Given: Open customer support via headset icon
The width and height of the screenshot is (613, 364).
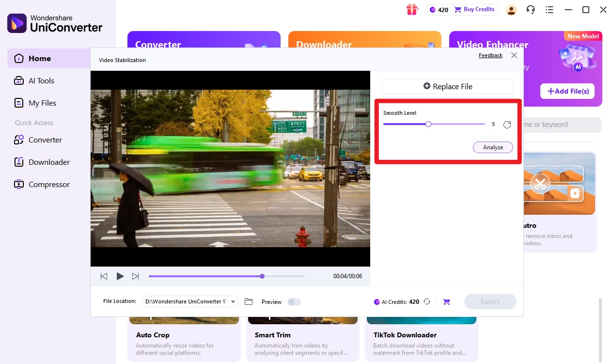Looking at the screenshot, I should (x=531, y=10).
